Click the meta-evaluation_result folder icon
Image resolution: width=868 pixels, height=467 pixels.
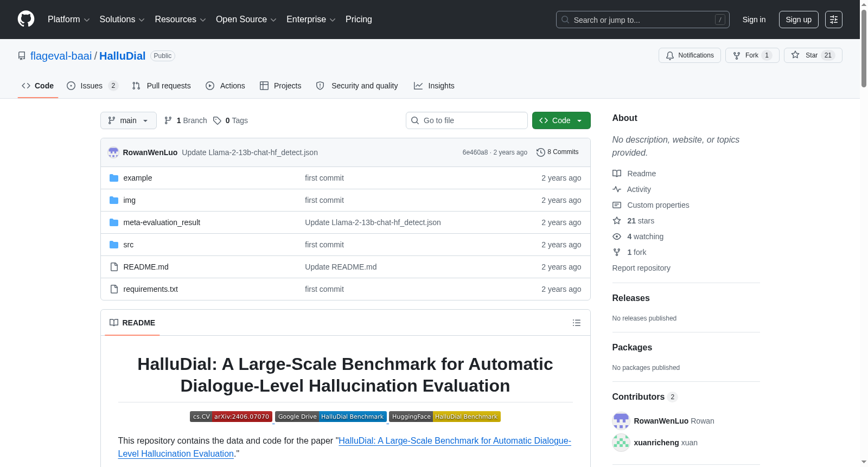click(x=114, y=222)
